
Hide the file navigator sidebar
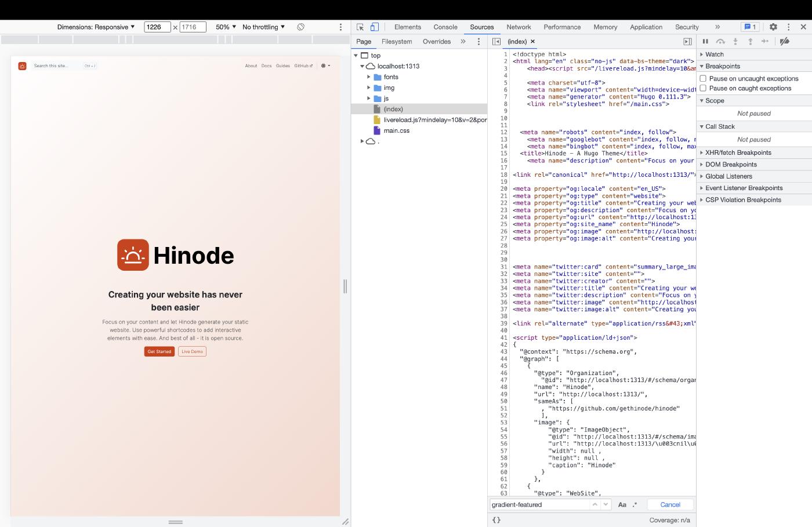pos(496,42)
